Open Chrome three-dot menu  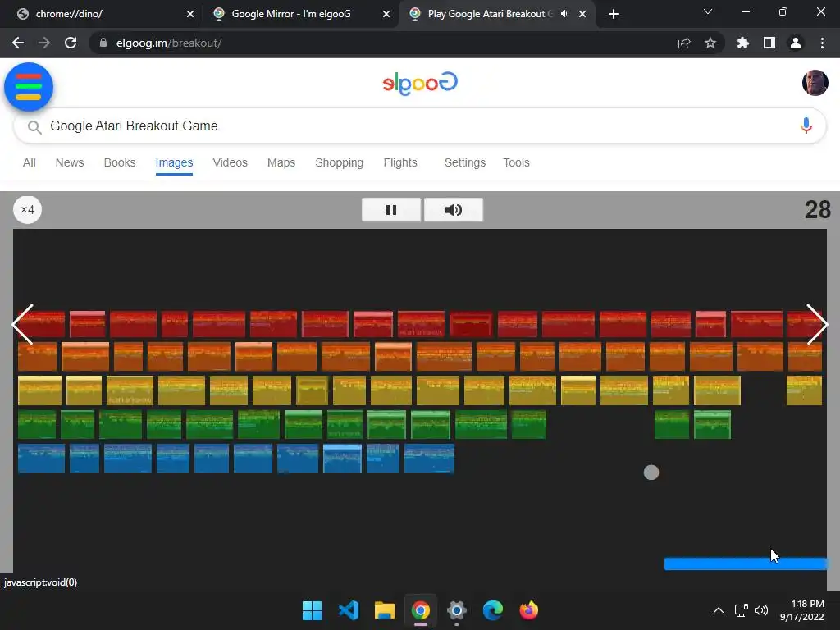[x=822, y=43]
